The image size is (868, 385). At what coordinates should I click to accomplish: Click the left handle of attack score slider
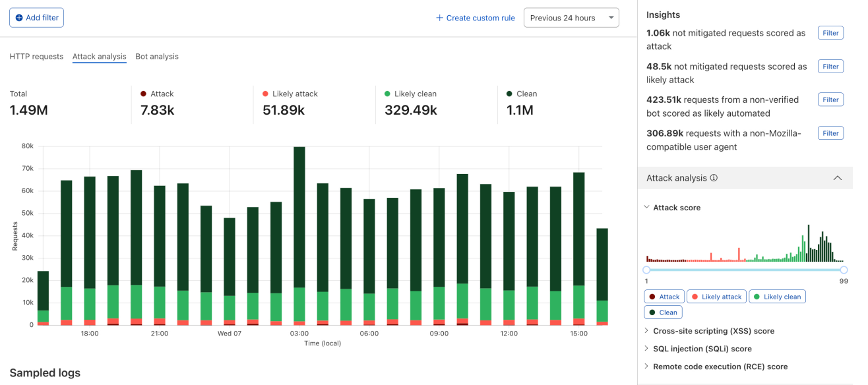tap(646, 270)
